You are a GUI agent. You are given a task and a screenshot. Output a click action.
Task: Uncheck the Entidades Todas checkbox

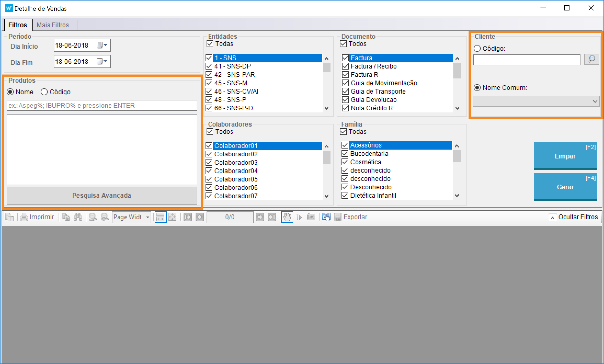[x=210, y=44]
